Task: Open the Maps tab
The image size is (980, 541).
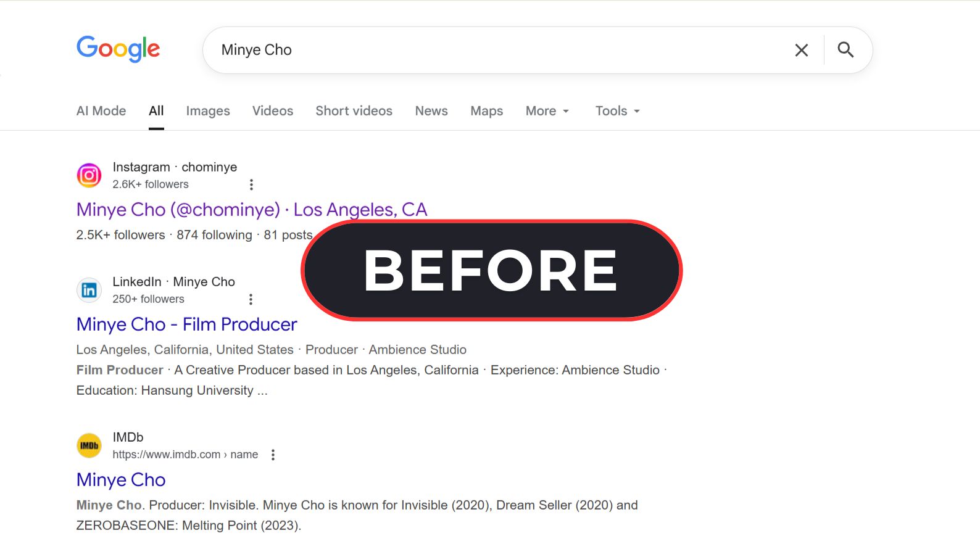Action: point(486,111)
